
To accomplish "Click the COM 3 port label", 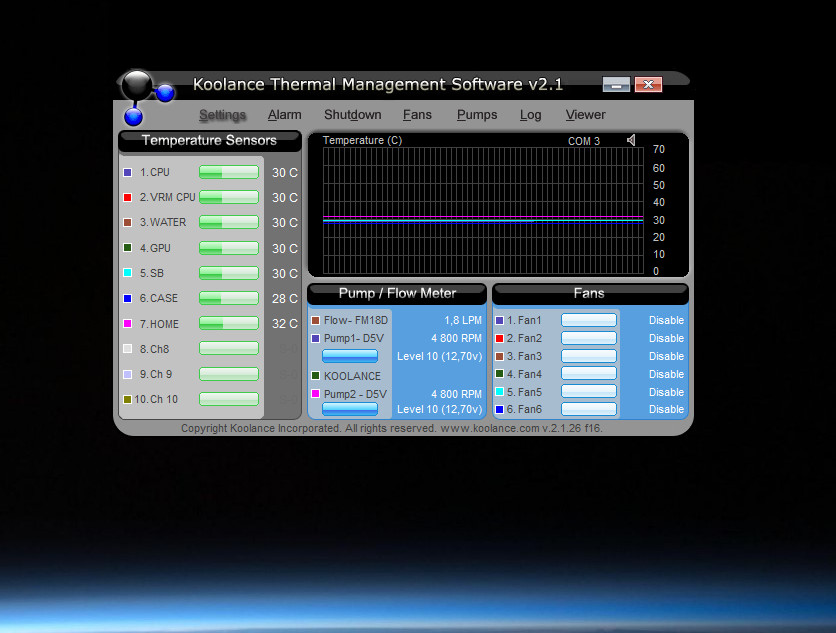I will coord(584,141).
